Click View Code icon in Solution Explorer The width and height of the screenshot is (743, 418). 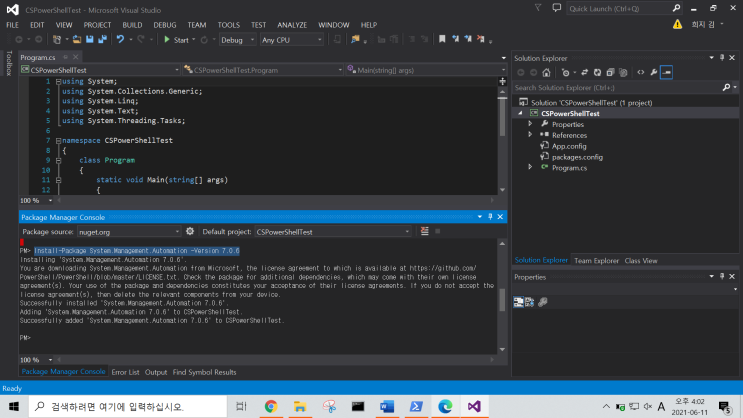pyautogui.click(x=641, y=73)
